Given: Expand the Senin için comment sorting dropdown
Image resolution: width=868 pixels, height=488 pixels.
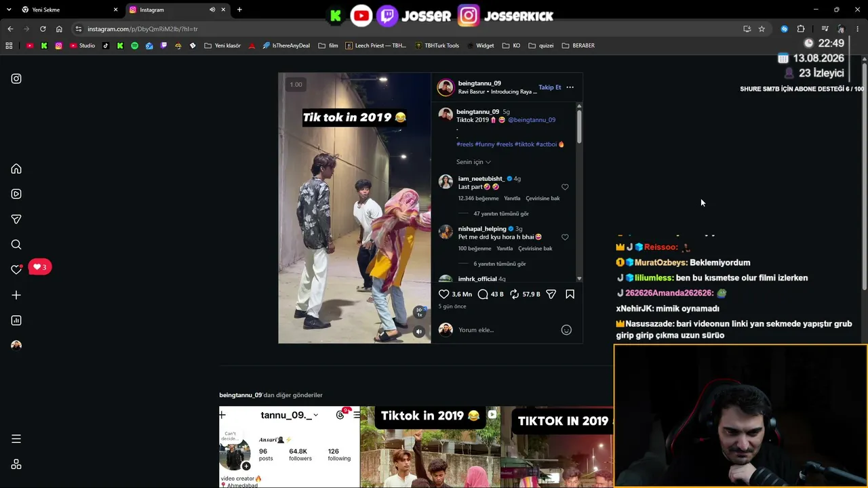Looking at the screenshot, I should [x=473, y=162].
